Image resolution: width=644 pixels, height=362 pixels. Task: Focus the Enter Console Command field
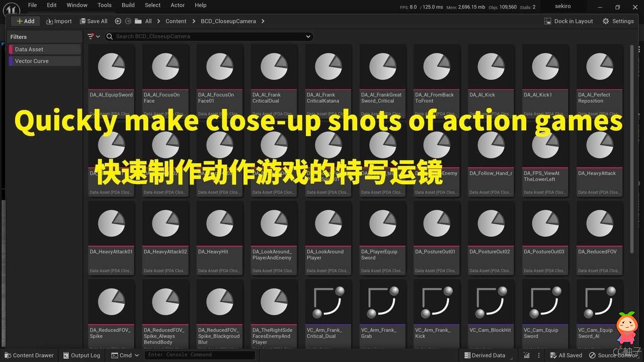click(200, 355)
